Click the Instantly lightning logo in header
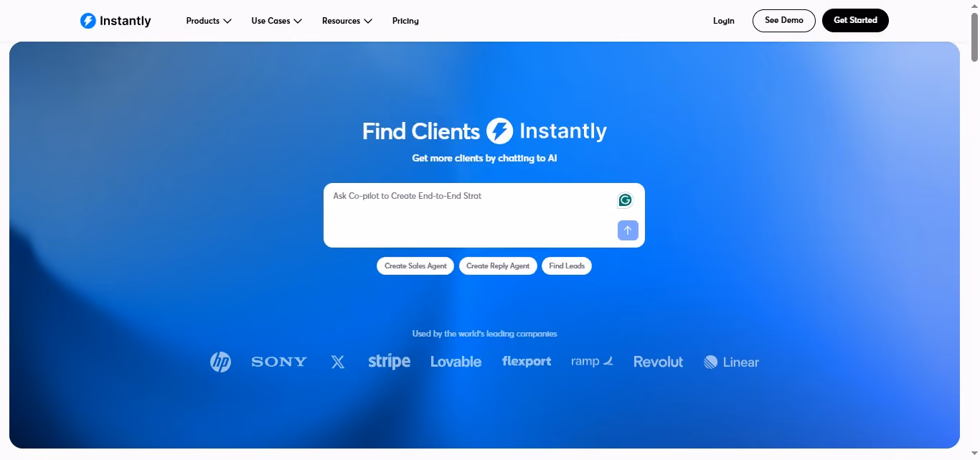980x460 pixels. pyautogui.click(x=88, y=21)
